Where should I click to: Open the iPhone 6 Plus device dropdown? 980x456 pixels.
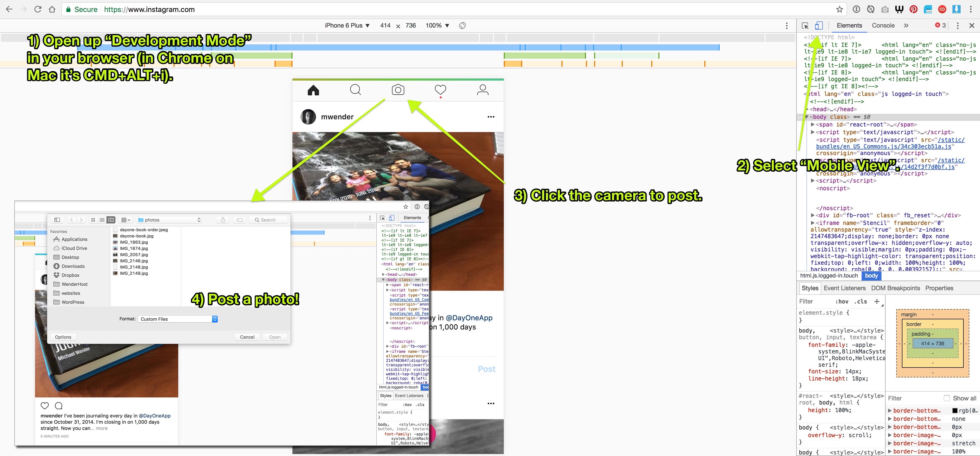pyautogui.click(x=347, y=26)
